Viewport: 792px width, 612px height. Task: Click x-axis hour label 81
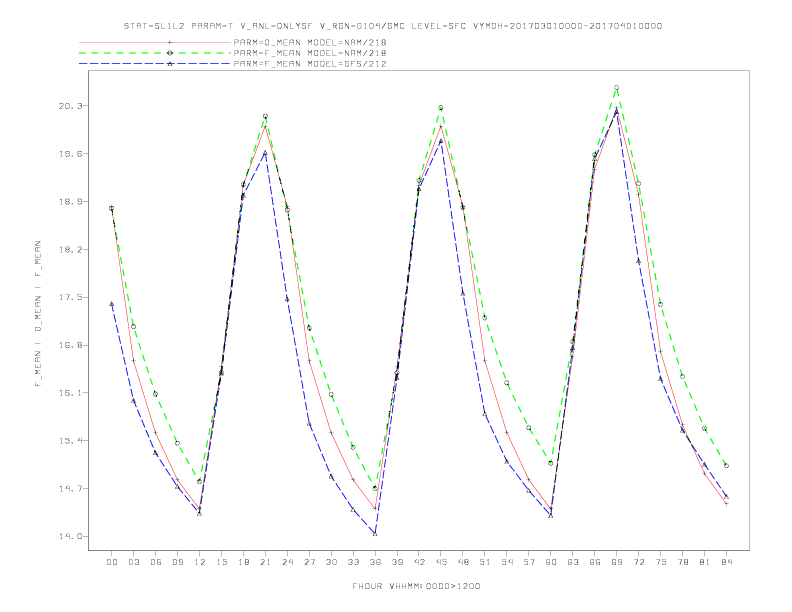(705, 562)
